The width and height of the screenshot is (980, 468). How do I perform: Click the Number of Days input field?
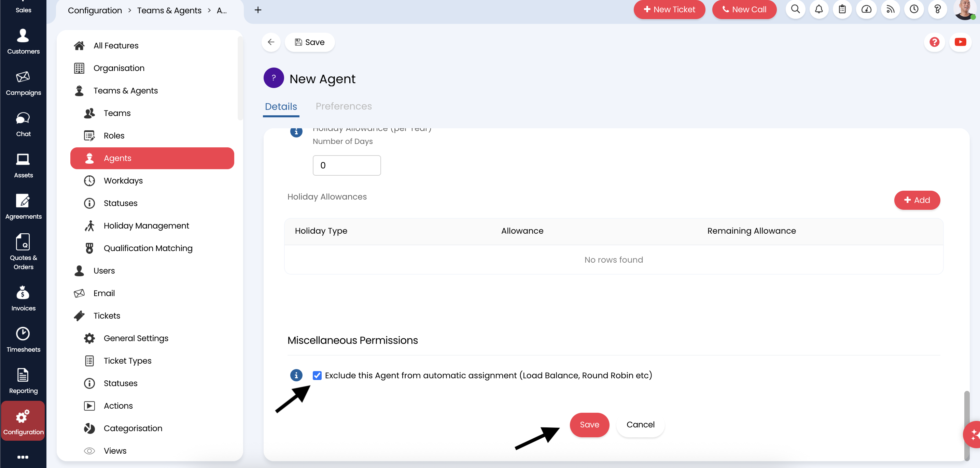346,165
